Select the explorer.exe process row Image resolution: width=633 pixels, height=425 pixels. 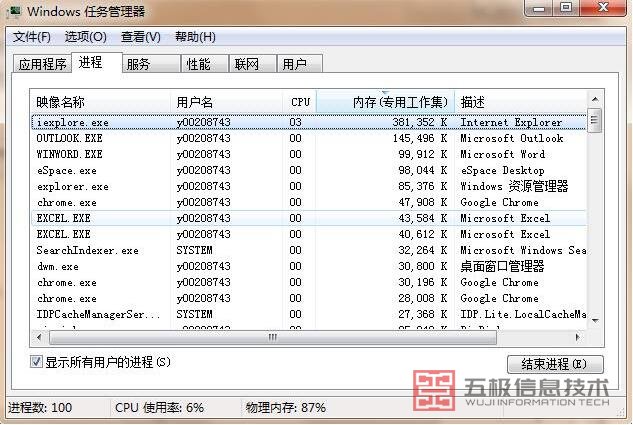(309, 186)
